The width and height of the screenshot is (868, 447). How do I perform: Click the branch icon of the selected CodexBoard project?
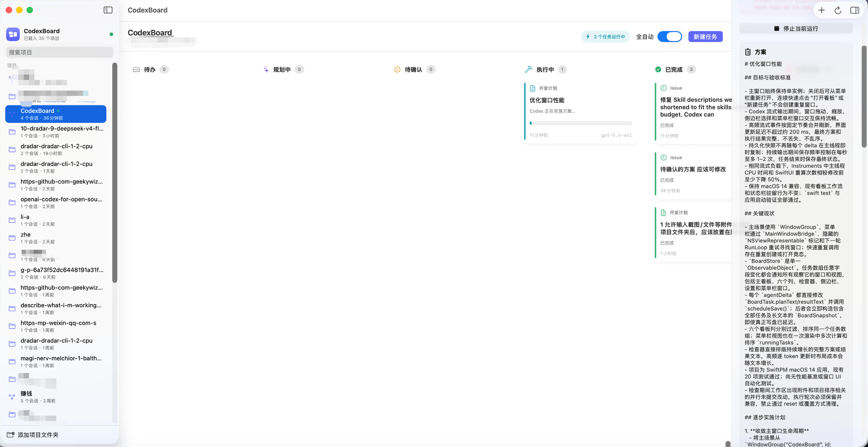[x=12, y=114]
